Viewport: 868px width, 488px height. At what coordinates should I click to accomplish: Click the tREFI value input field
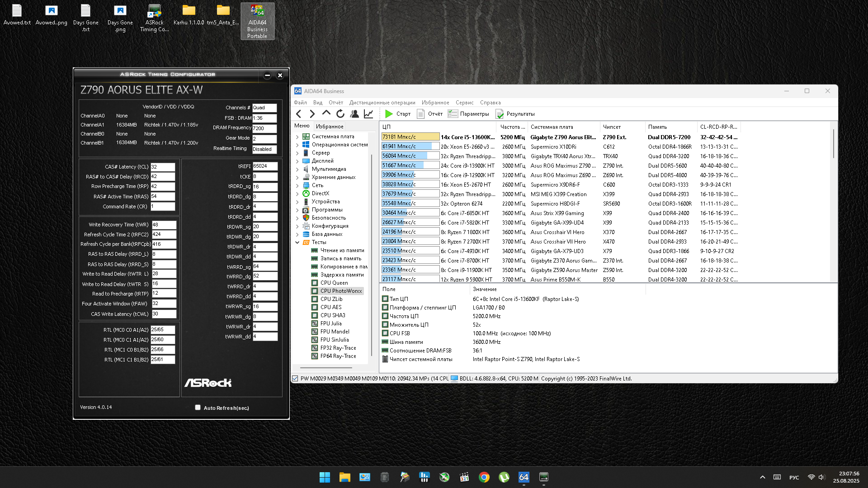pos(265,166)
